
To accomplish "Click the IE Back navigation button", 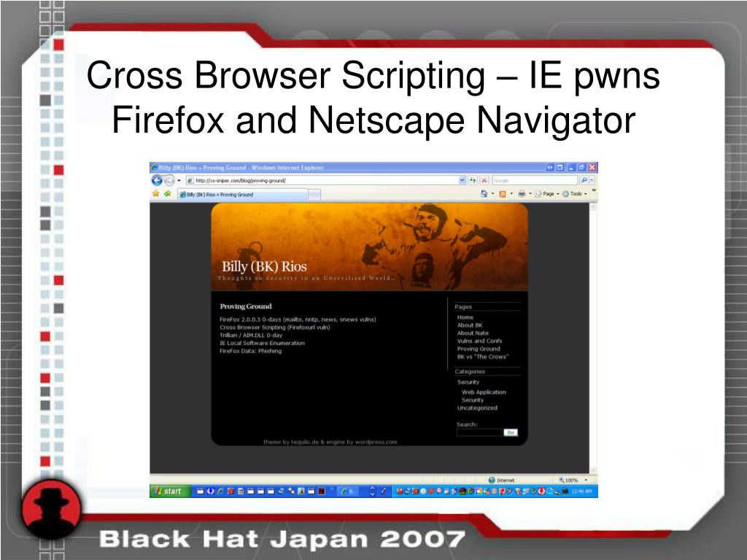I will tap(157, 181).
